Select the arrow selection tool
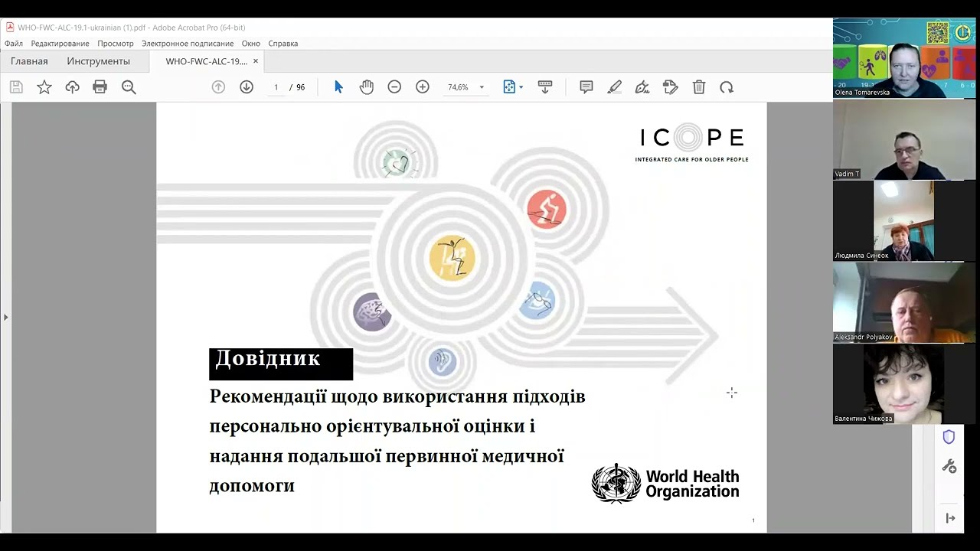This screenshot has width=980, height=551. click(x=338, y=87)
